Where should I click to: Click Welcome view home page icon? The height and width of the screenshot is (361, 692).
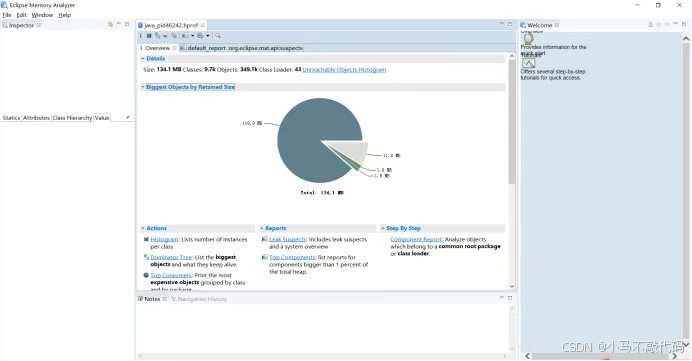(651, 25)
